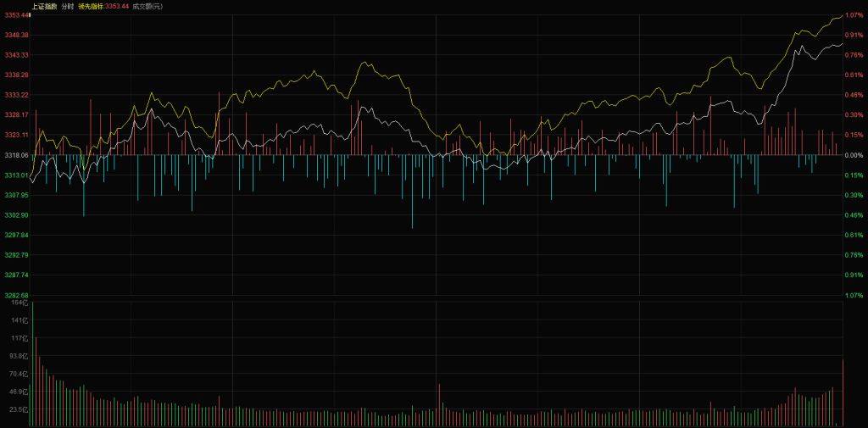Select the 0.00% right axis label
The width and height of the screenshot is (868, 428).
point(854,155)
